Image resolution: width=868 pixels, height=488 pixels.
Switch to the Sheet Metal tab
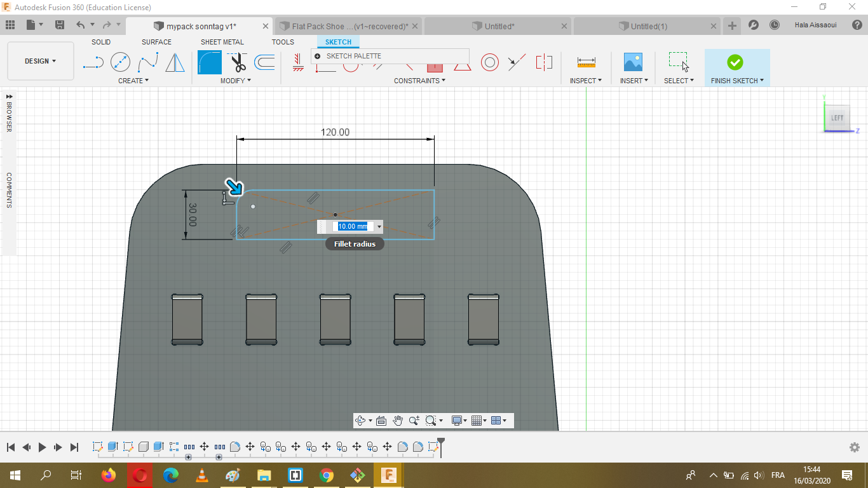222,42
